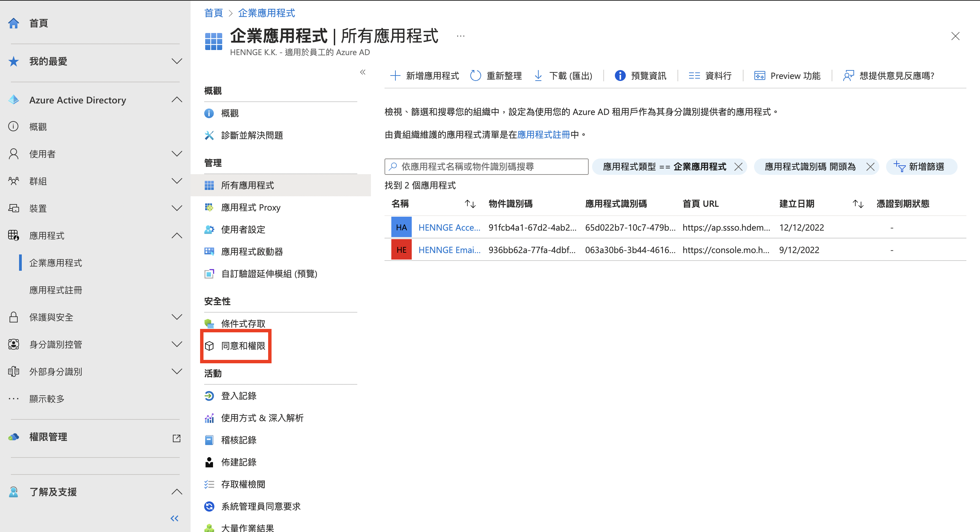The image size is (980, 532).
Task: Click the Favorites star icon
Action: pos(14,61)
